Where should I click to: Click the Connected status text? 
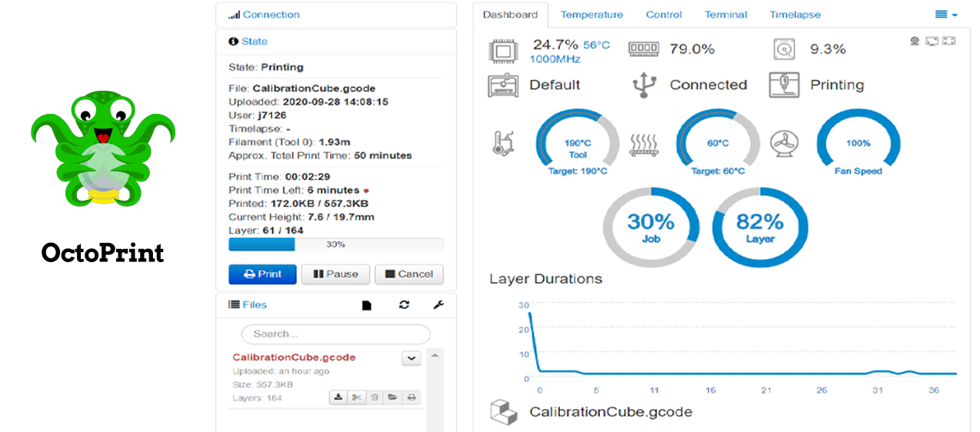[708, 85]
